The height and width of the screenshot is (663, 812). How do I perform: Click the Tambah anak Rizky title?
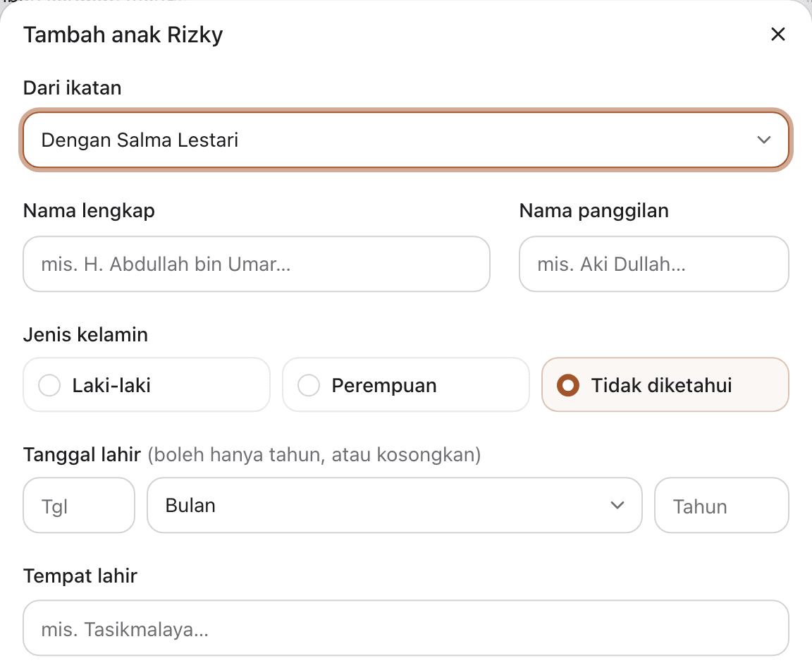(123, 35)
